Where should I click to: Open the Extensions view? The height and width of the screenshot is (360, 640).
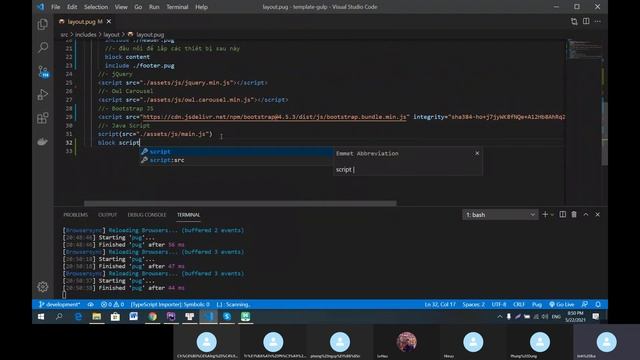tap(42, 118)
